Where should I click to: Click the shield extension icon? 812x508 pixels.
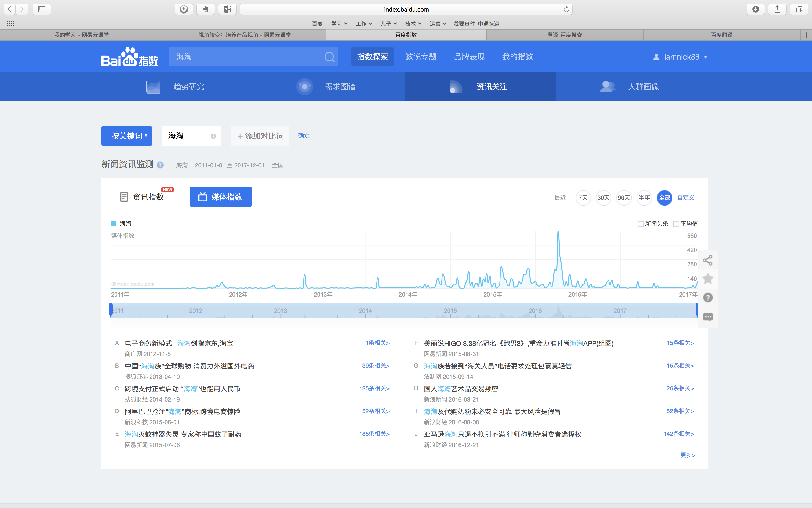click(183, 9)
